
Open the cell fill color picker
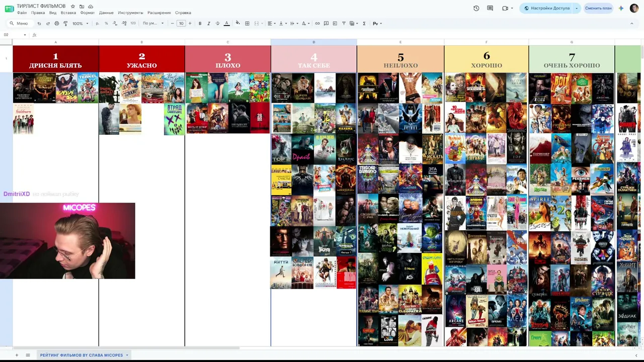tap(238, 24)
